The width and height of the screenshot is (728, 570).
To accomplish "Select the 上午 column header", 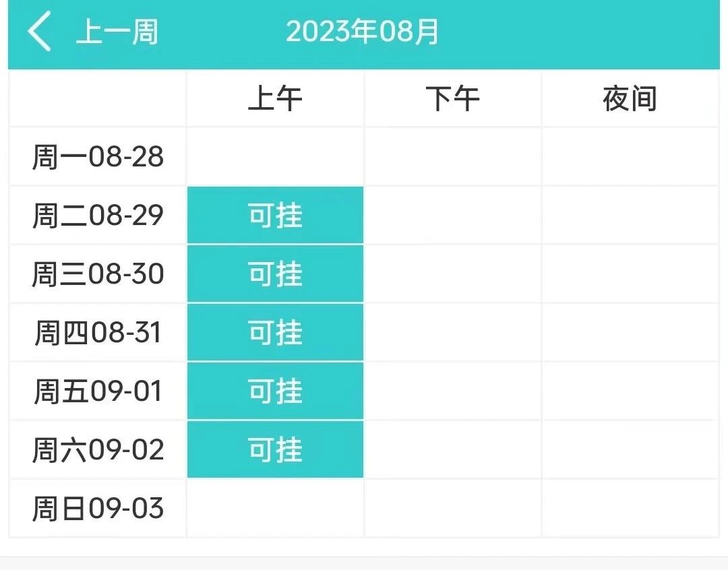I will pyautogui.click(x=275, y=98).
